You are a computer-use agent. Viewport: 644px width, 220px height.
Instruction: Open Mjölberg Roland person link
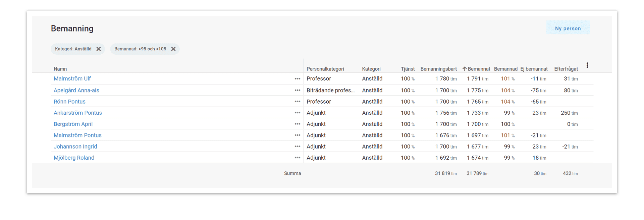point(74,158)
